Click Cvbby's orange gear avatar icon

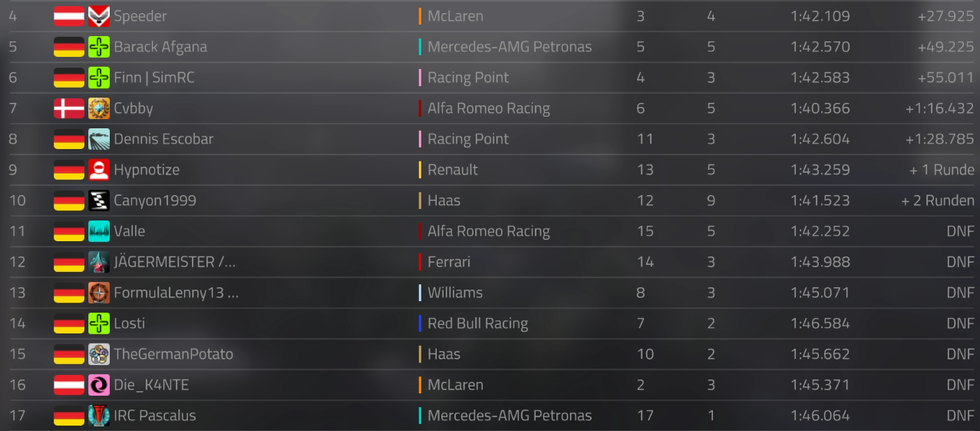pyautogui.click(x=99, y=108)
